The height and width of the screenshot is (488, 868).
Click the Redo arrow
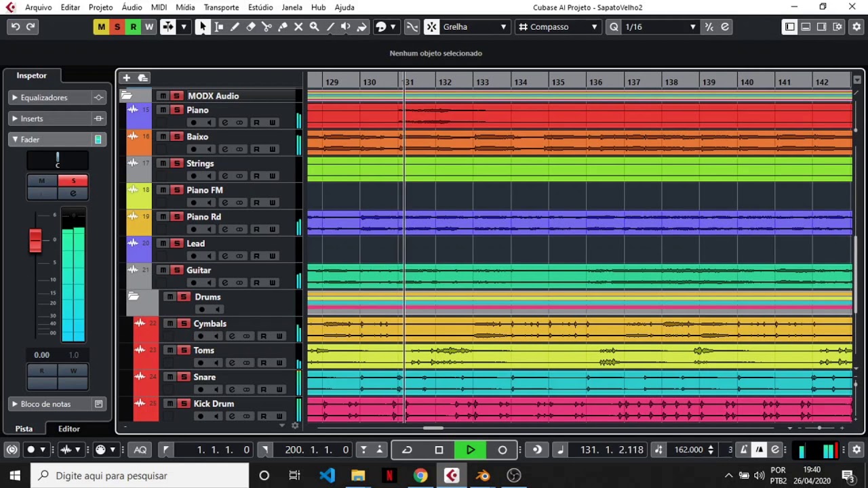click(31, 27)
